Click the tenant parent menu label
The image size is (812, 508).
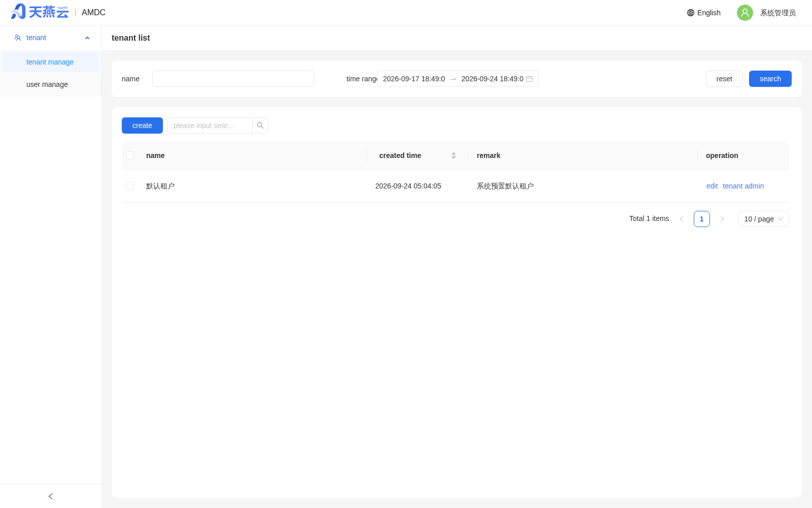(x=36, y=38)
